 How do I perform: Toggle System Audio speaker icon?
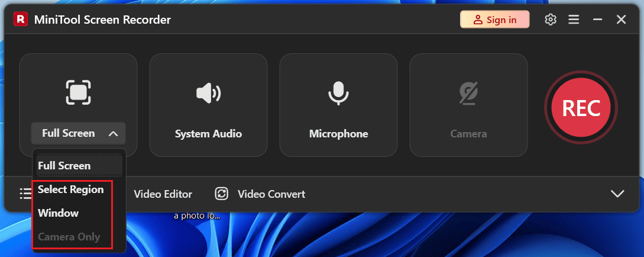(208, 94)
